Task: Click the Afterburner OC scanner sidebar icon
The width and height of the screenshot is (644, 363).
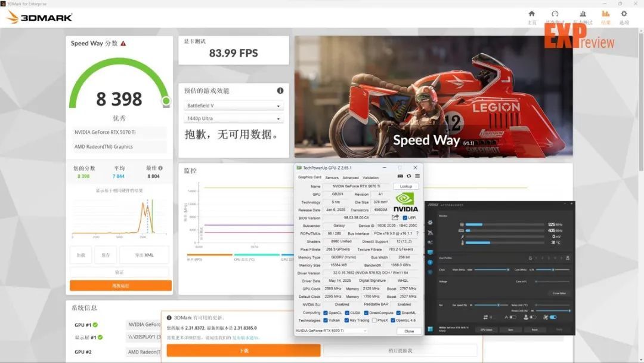Action: pos(430,233)
